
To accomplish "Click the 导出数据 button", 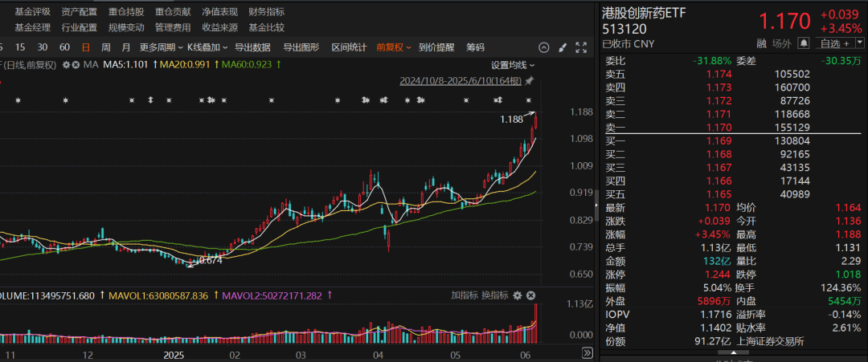I will (x=252, y=47).
